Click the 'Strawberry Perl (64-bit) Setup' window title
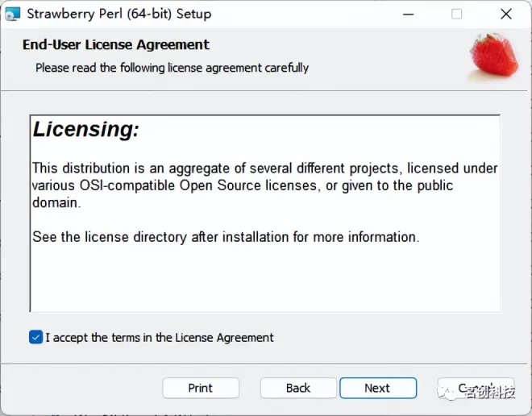The width and height of the screenshot is (532, 416). [x=119, y=14]
